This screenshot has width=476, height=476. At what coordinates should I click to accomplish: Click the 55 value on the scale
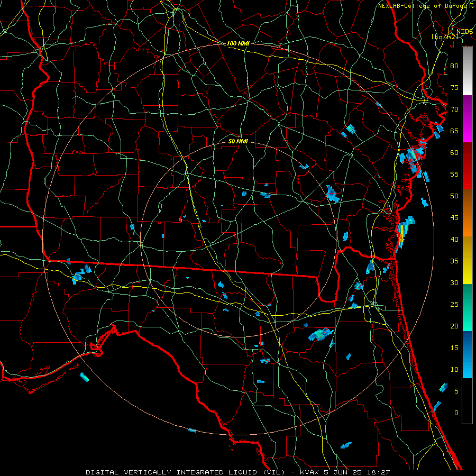[454, 174]
